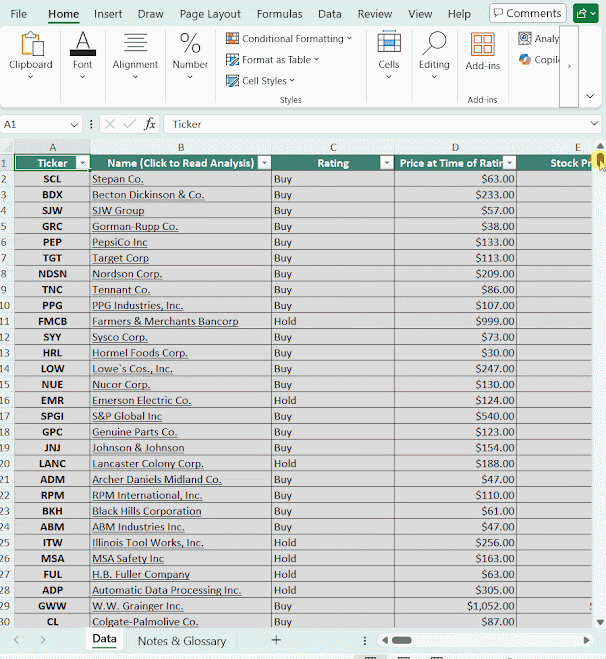Open the Johnson & Johnson link
606x659 pixels.
138,448
